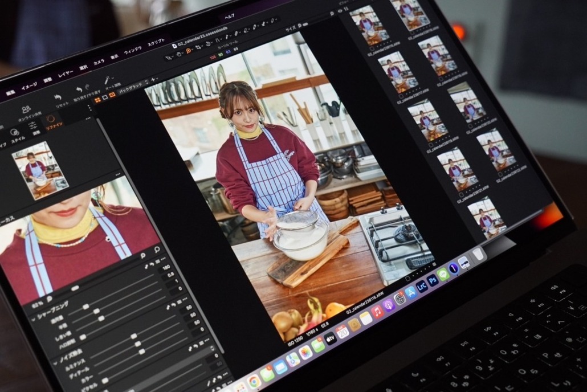The image size is (587, 392).
Task: Open System Settings in the Dock
Action: click(400, 299)
